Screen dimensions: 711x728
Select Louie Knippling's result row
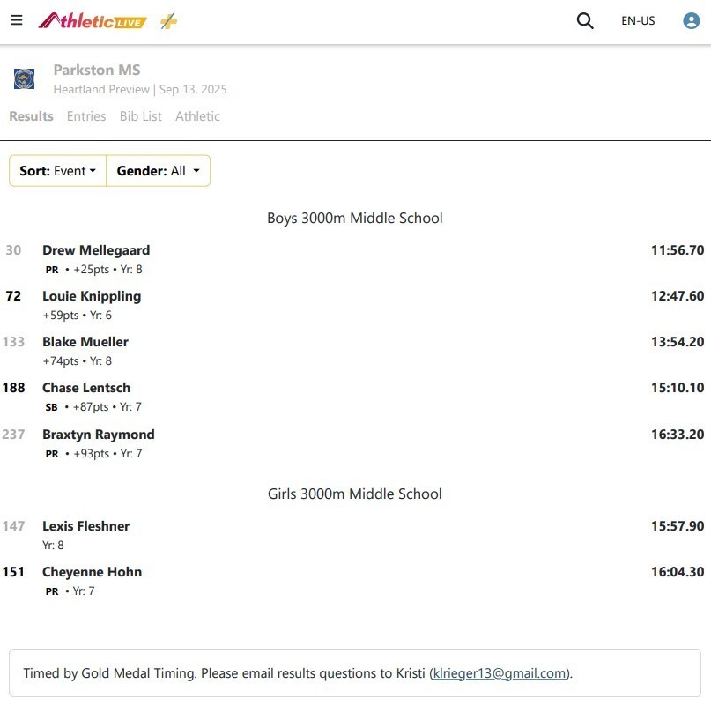click(356, 305)
